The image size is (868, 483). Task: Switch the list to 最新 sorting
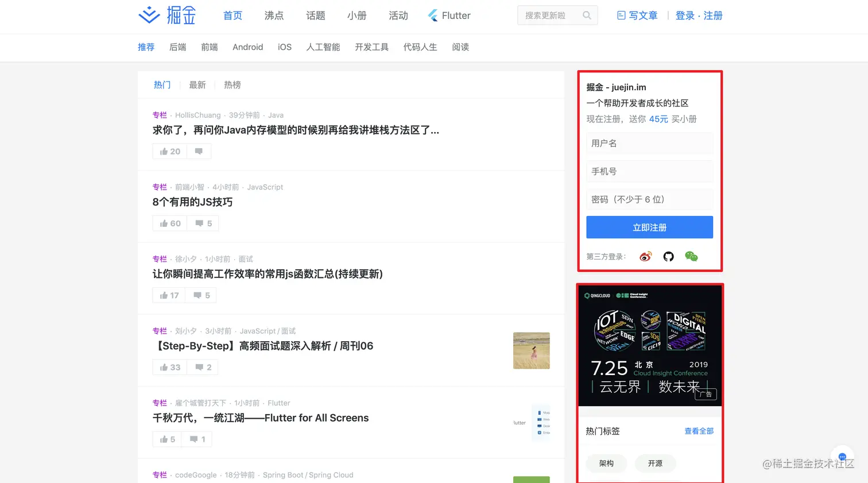click(197, 85)
